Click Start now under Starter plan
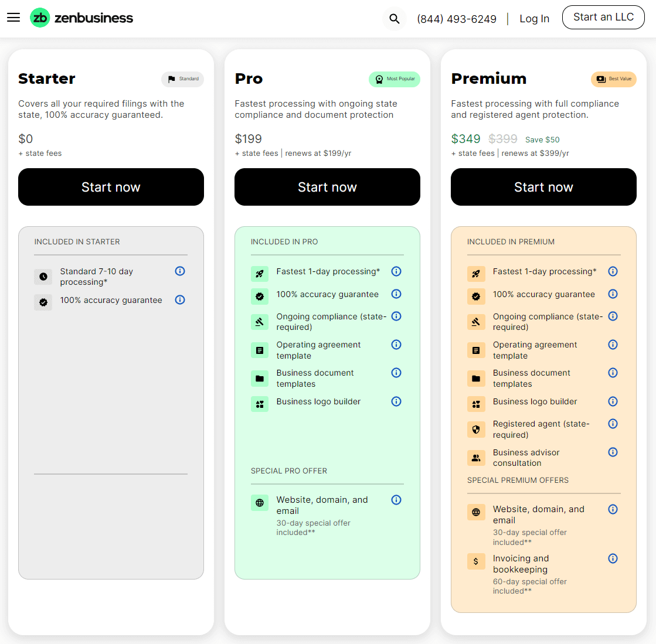 [x=111, y=187]
